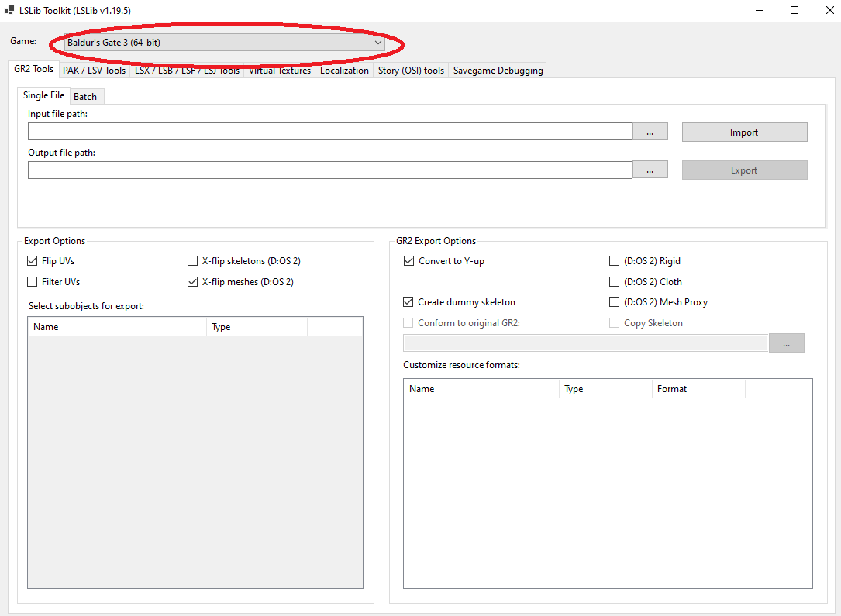Click the Import button
The height and width of the screenshot is (616, 841).
[744, 132]
